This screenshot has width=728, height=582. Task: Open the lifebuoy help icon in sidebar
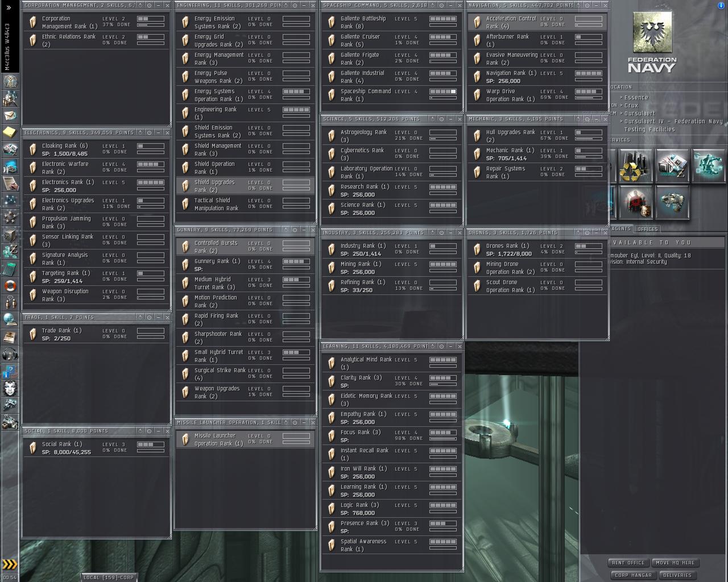(10, 285)
